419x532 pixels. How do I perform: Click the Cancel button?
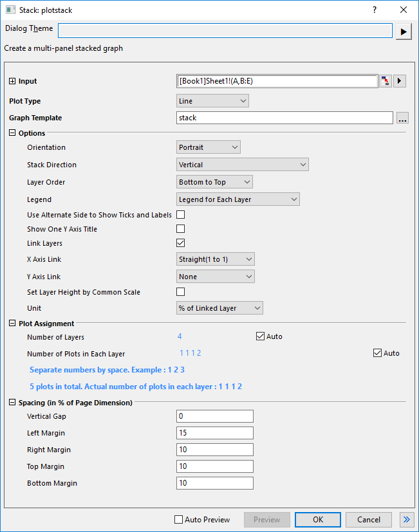click(368, 520)
